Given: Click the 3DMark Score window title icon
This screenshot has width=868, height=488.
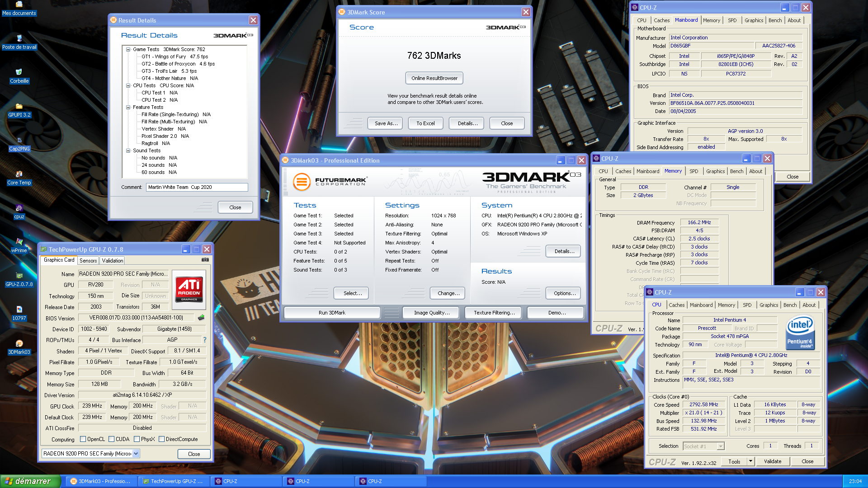Looking at the screenshot, I should point(342,12).
